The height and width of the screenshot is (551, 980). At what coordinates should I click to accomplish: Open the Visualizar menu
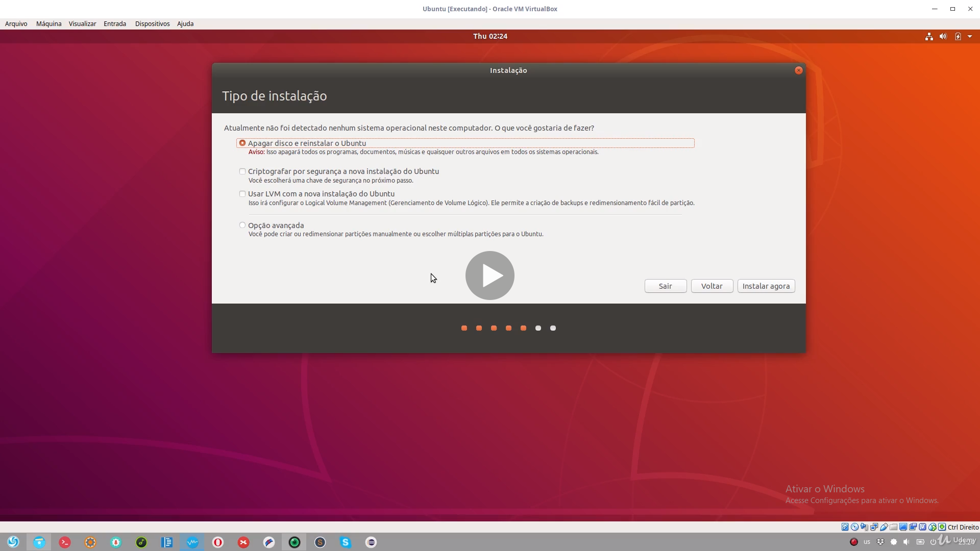[x=83, y=23]
